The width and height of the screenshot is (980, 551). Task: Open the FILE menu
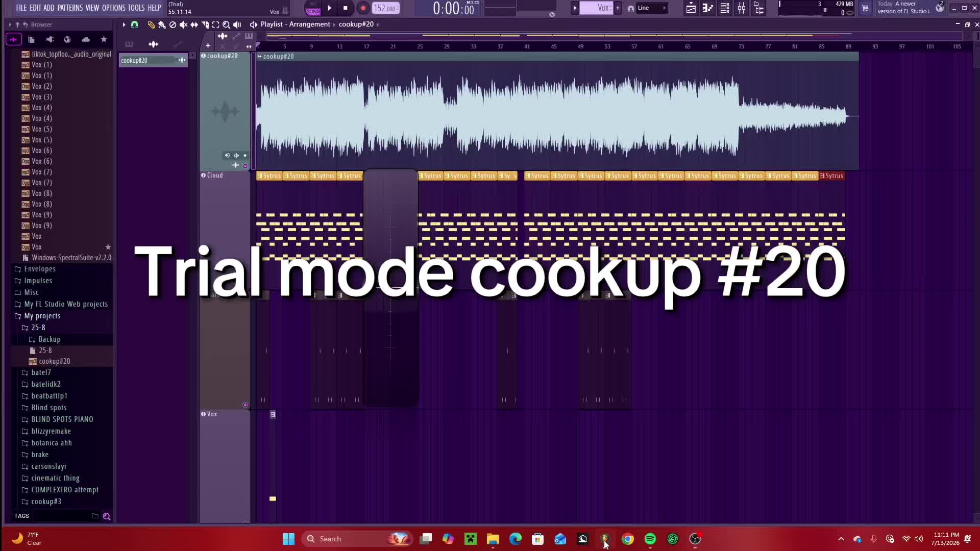pyautogui.click(x=21, y=8)
